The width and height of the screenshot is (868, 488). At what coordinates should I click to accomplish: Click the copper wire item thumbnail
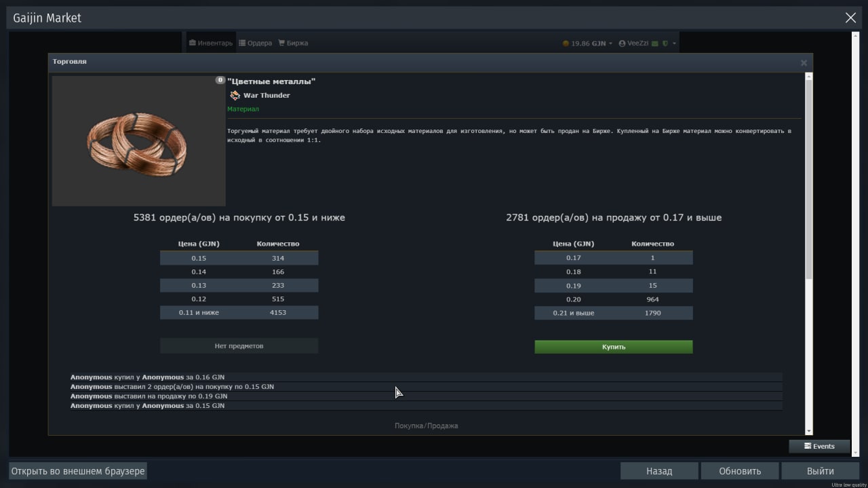tap(138, 140)
